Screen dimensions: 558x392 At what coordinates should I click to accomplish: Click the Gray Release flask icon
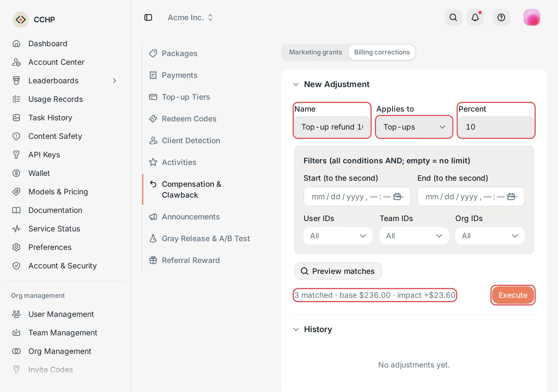click(x=153, y=238)
